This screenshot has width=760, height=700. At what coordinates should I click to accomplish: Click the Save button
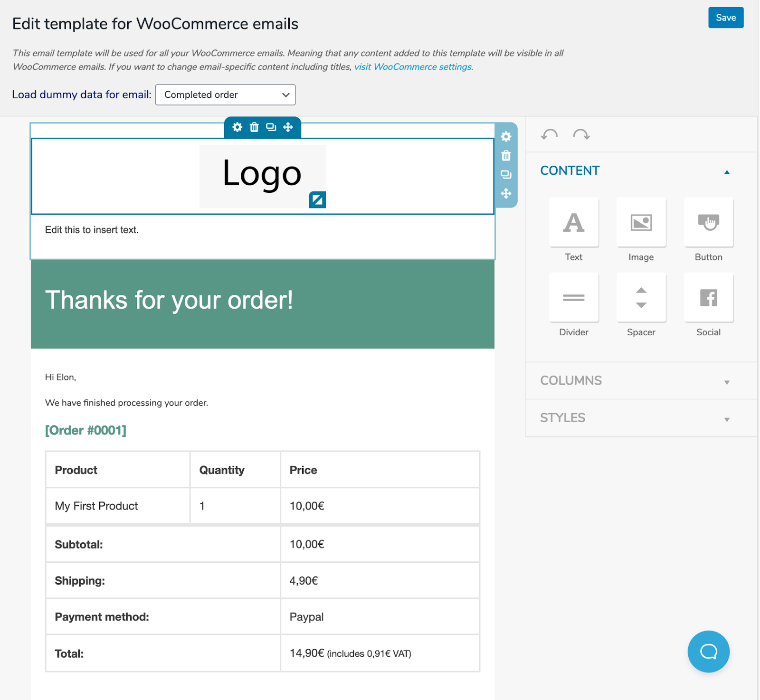[726, 18]
